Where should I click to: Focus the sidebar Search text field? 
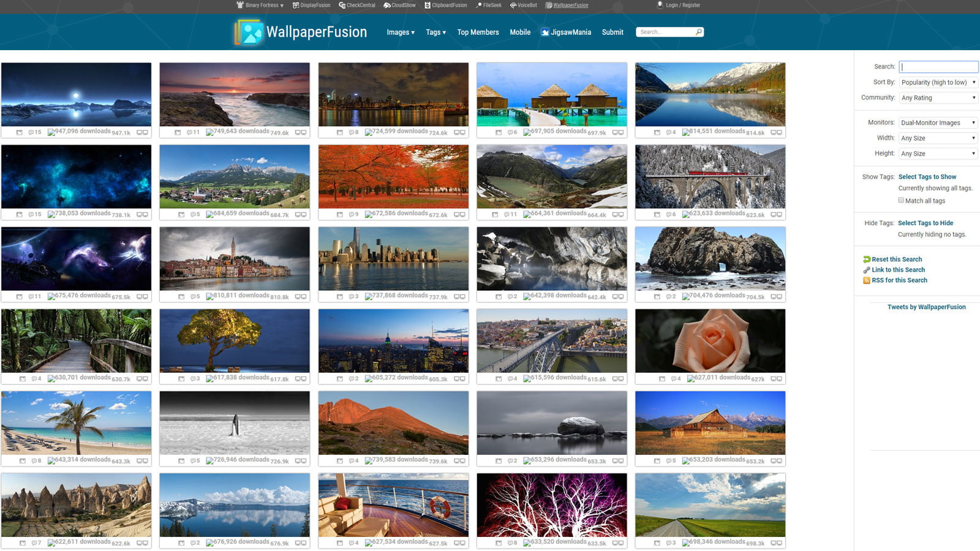tap(938, 67)
